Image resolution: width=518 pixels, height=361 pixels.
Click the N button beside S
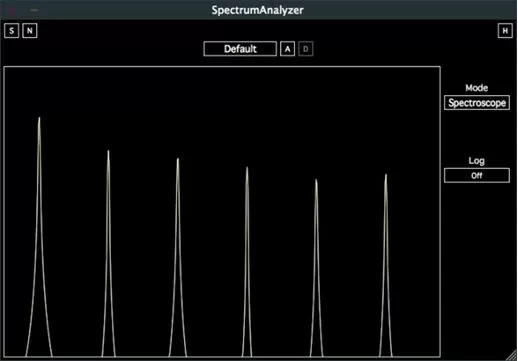[x=30, y=31]
